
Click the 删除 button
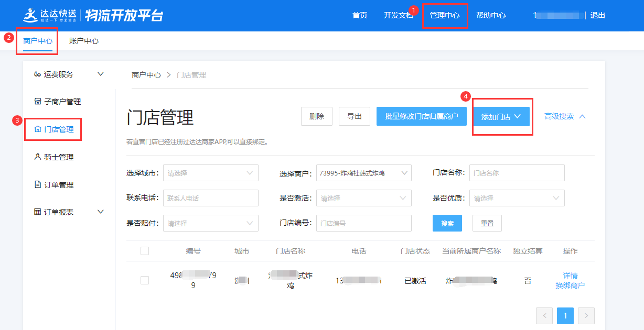point(317,116)
